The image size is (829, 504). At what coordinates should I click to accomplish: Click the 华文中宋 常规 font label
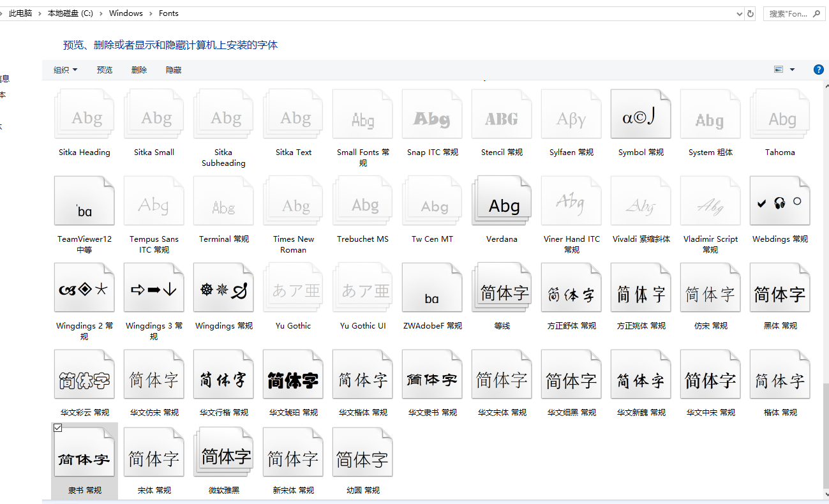[x=710, y=413]
